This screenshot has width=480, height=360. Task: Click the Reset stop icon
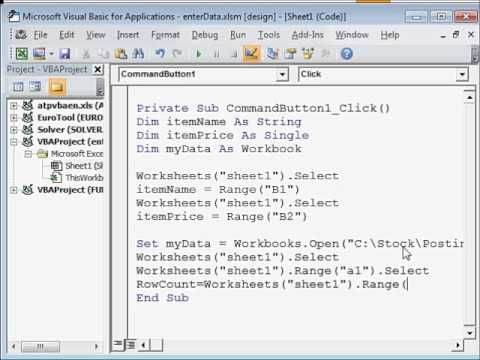(x=234, y=54)
